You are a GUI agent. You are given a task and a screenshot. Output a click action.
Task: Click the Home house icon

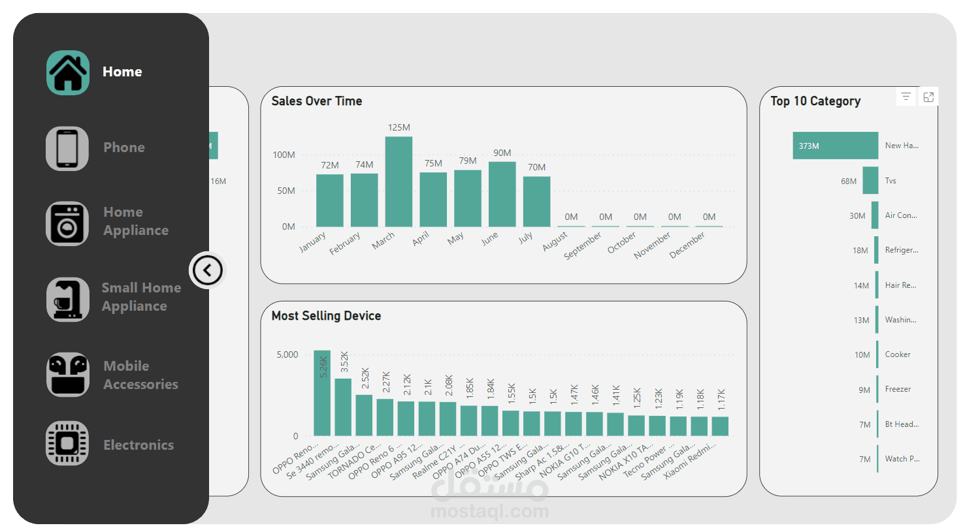68,72
